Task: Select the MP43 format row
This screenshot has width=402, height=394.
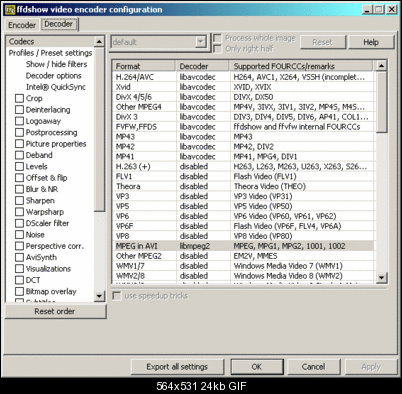Action: pos(243,137)
